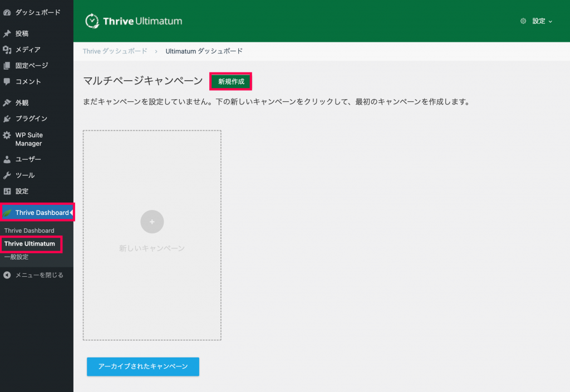Screen dimensions: 570x392
Task: Click the Thrive Ultimatum header title text
Action: (x=142, y=21)
